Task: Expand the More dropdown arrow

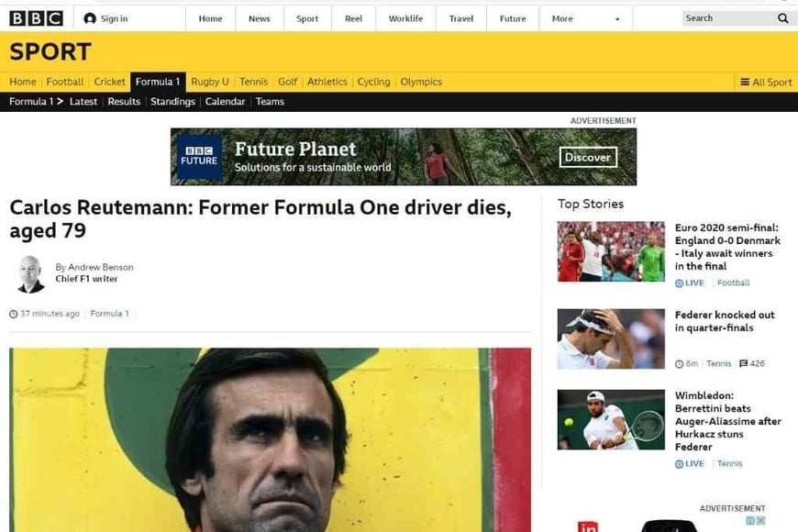Action: pyautogui.click(x=617, y=19)
